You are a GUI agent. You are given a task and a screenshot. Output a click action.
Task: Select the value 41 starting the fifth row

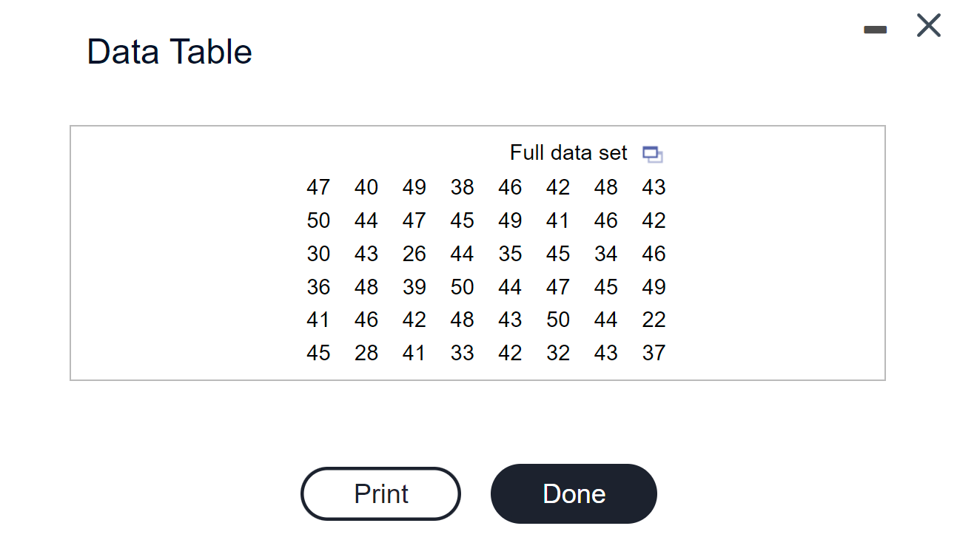coord(318,320)
